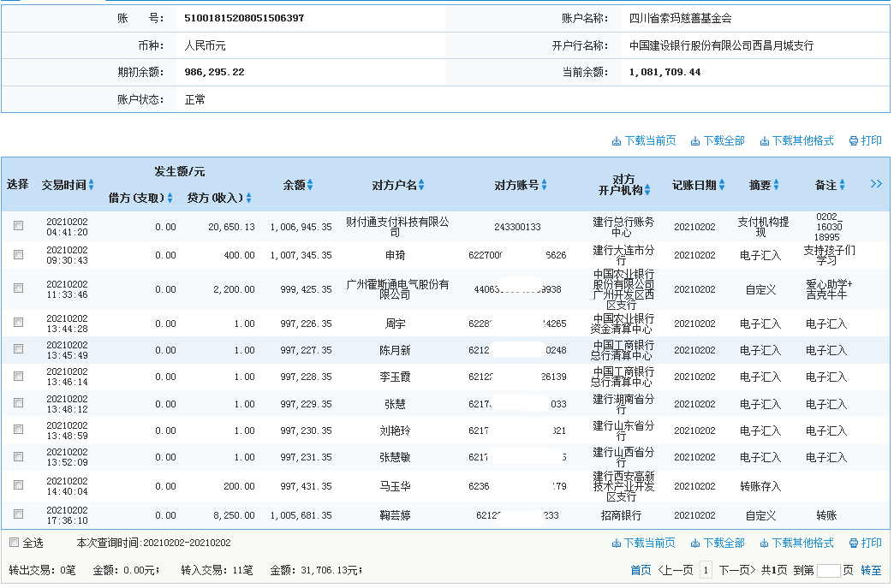This screenshot has width=894, height=588.
Task: Click the 下载全部 download icon at top
Action: pos(695,140)
